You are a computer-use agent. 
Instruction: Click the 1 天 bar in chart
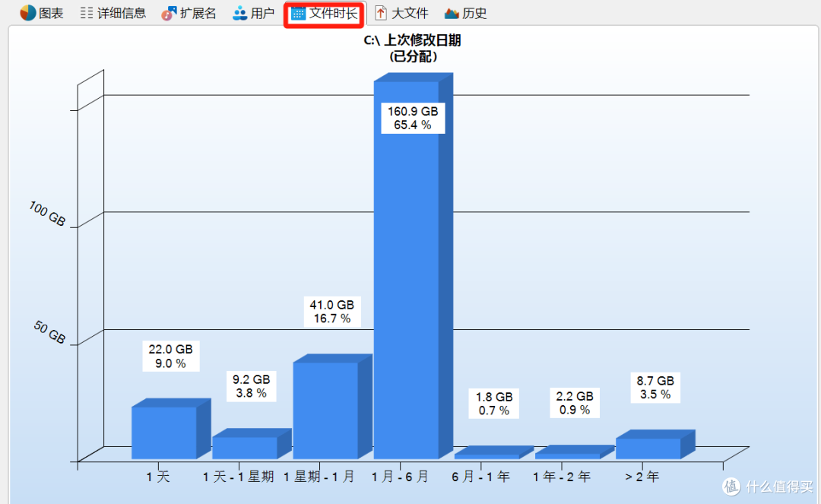(171, 430)
